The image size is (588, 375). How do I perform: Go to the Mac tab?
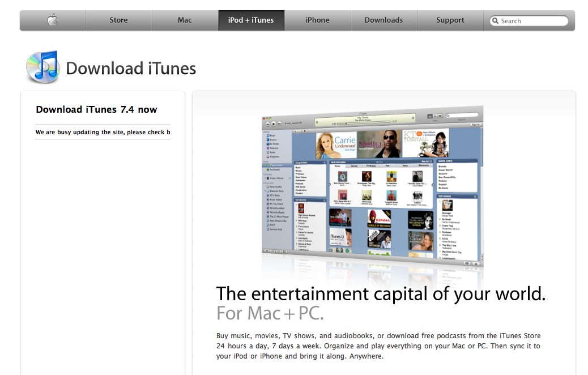tap(185, 20)
